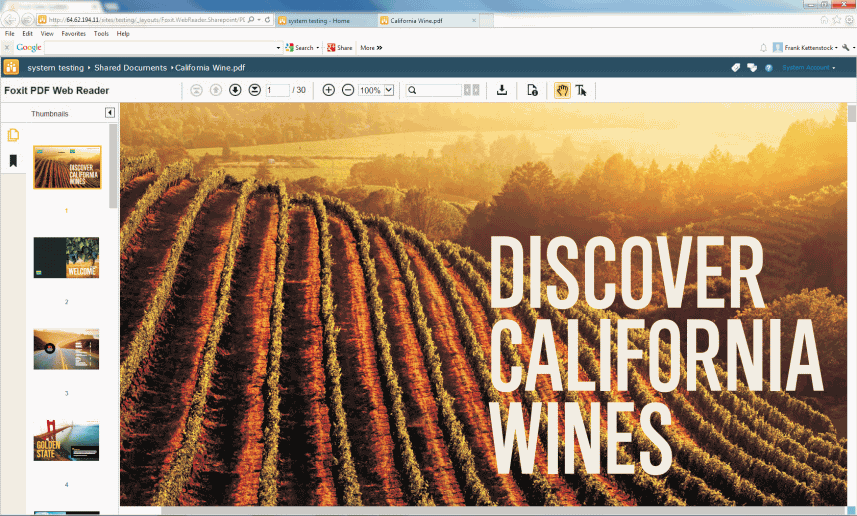Click the Google toolbar notification bell
Screen dimensions: 857x516
(764, 48)
